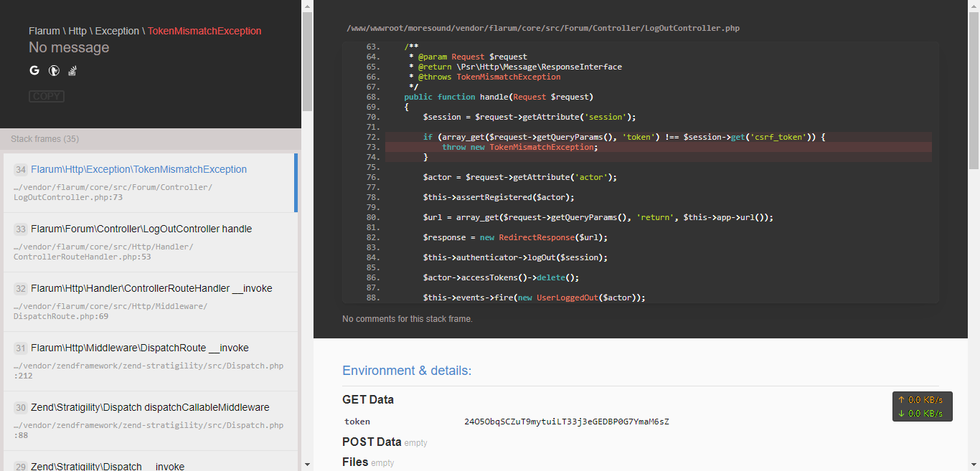
Task: Click code line 82 RedirectResponse
Action: point(516,237)
